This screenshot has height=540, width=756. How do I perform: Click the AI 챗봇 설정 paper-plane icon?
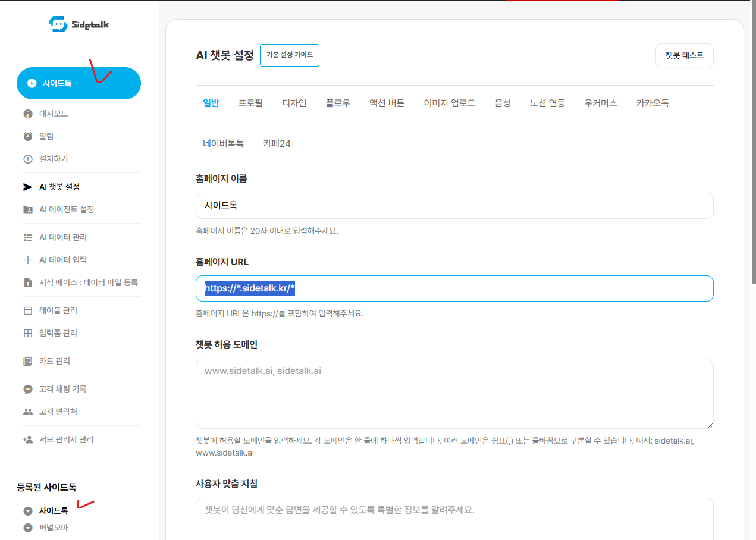click(x=28, y=187)
